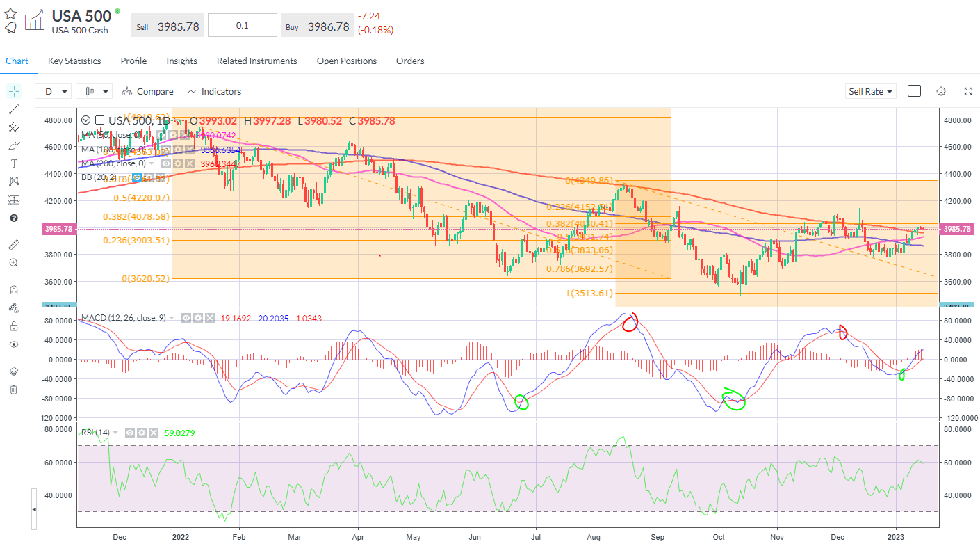Image resolution: width=980 pixels, height=544 pixels.
Task: Select the trend line drawing tool
Action: point(14,109)
